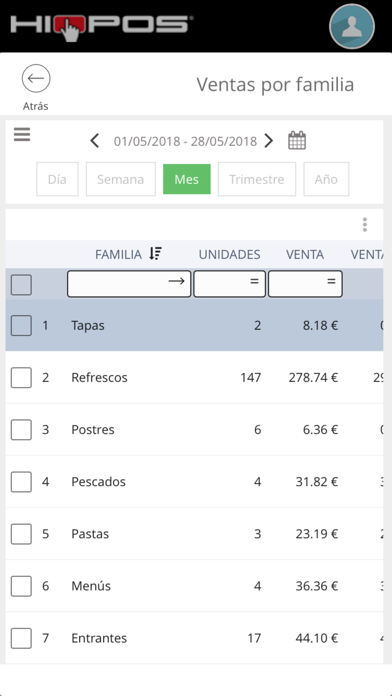Go to previous date range arrow
This screenshot has width=392, height=696.
[94, 141]
